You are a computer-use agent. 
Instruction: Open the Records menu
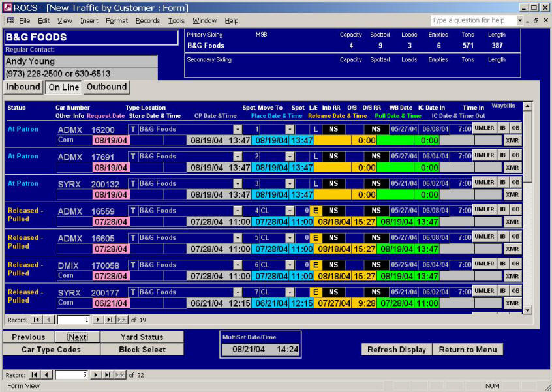click(148, 21)
